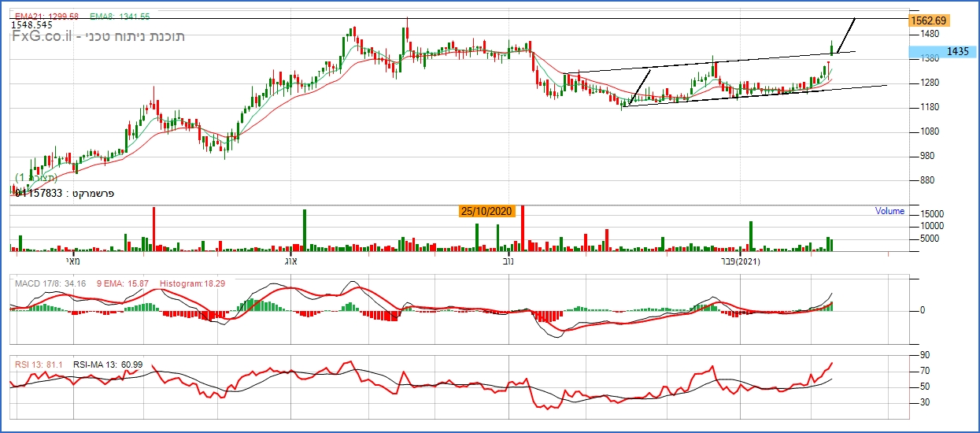Click the נוב month on the time axis

(508, 261)
